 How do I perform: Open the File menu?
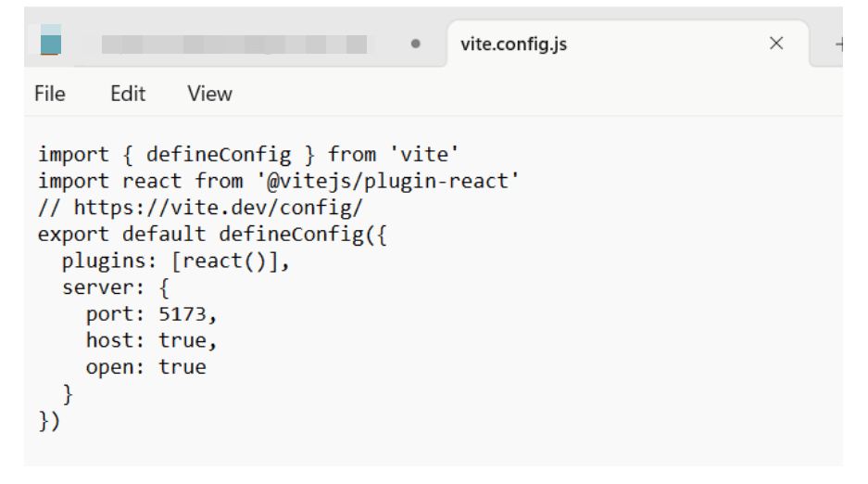pyautogui.click(x=50, y=94)
